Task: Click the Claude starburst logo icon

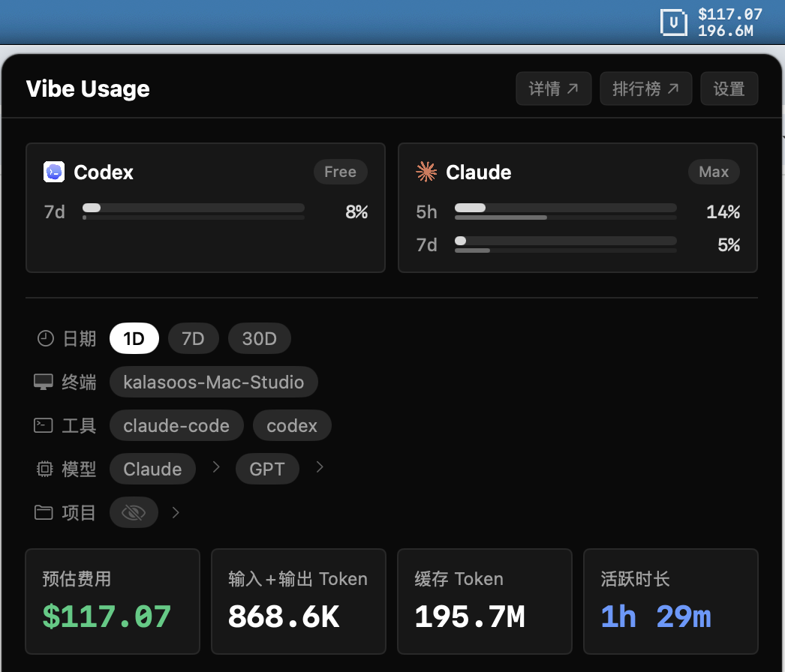Action: tap(426, 172)
